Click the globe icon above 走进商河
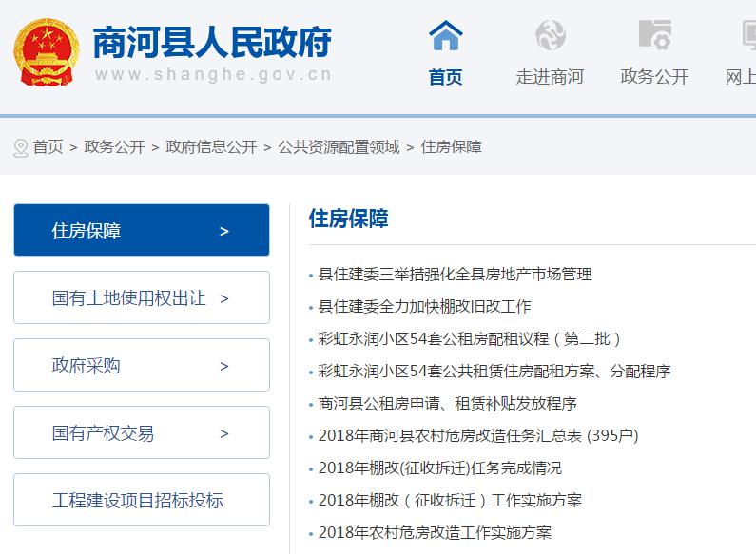Image resolution: width=756 pixels, height=554 pixels. click(x=551, y=35)
